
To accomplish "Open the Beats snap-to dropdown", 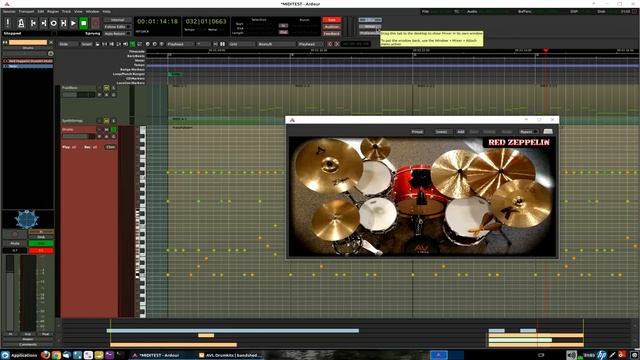I will (276, 44).
